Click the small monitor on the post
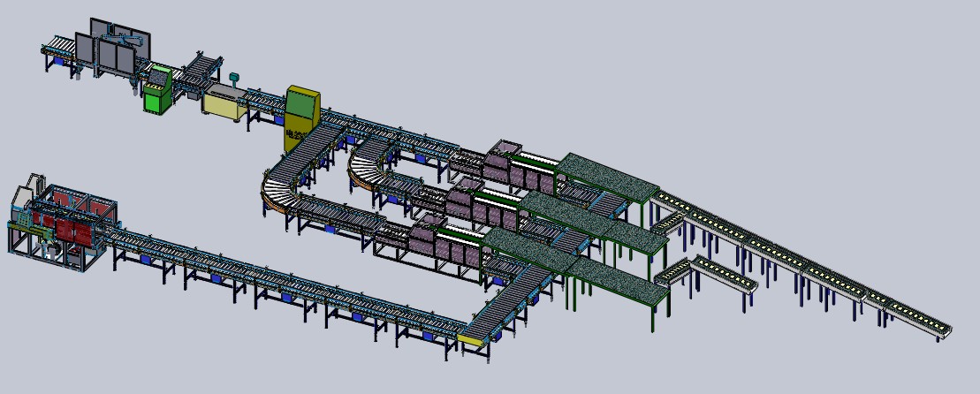The height and width of the screenshot is (394, 980). tap(235, 77)
